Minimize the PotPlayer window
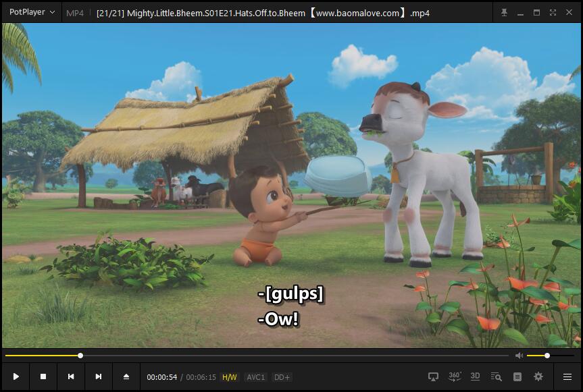This screenshot has width=583, height=392. pos(521,13)
